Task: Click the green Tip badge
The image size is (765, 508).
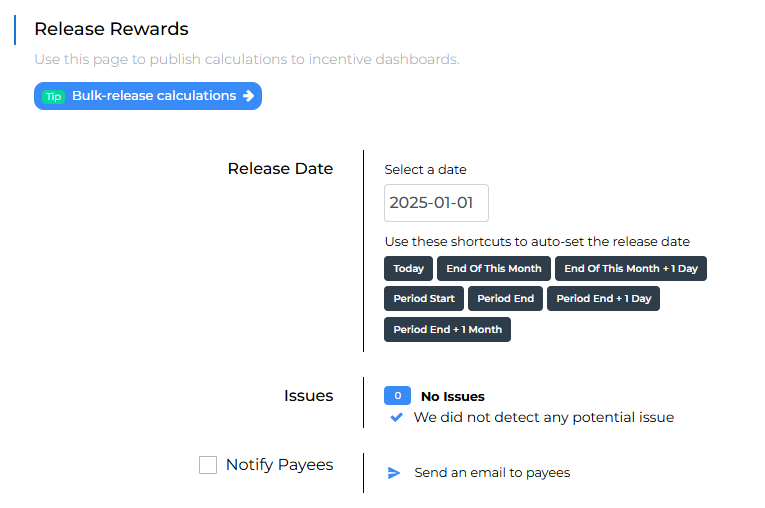Action: pyautogui.click(x=53, y=97)
